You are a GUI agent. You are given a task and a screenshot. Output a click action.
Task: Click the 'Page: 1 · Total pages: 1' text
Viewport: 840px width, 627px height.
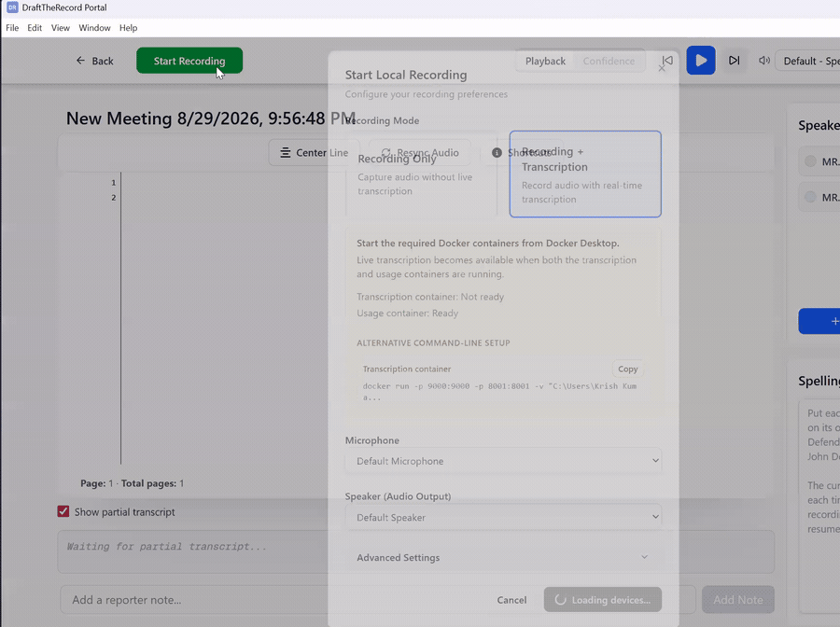[133, 483]
